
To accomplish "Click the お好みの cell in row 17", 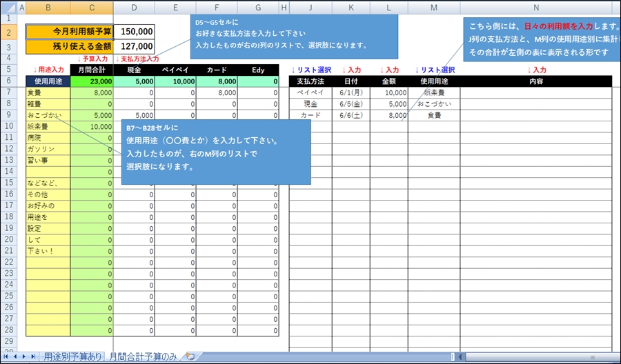I will [48, 206].
